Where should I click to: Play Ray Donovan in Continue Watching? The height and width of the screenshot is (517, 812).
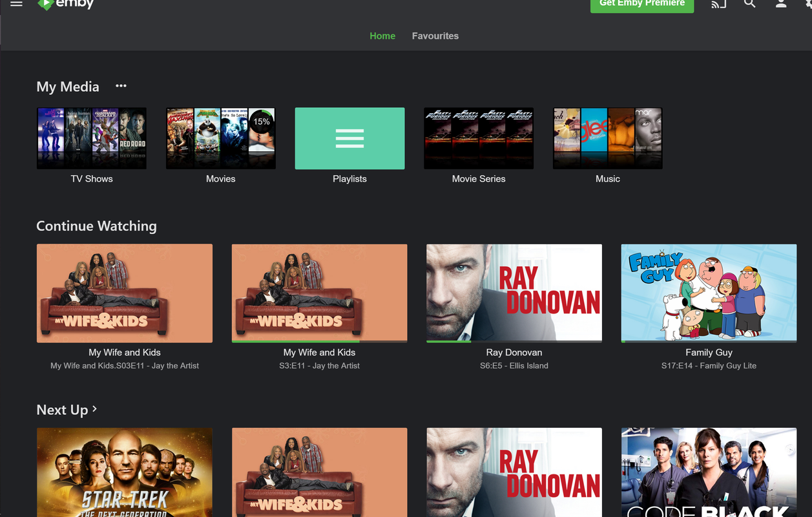pyautogui.click(x=514, y=293)
